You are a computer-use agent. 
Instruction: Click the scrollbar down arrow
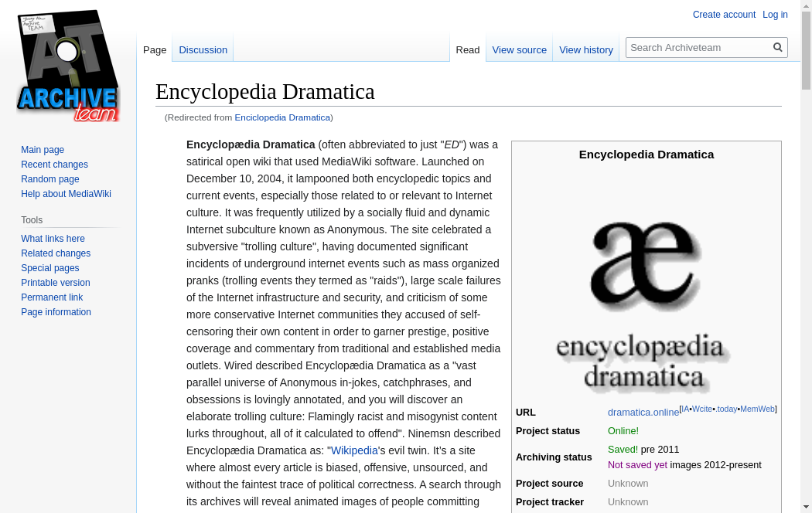806,506
